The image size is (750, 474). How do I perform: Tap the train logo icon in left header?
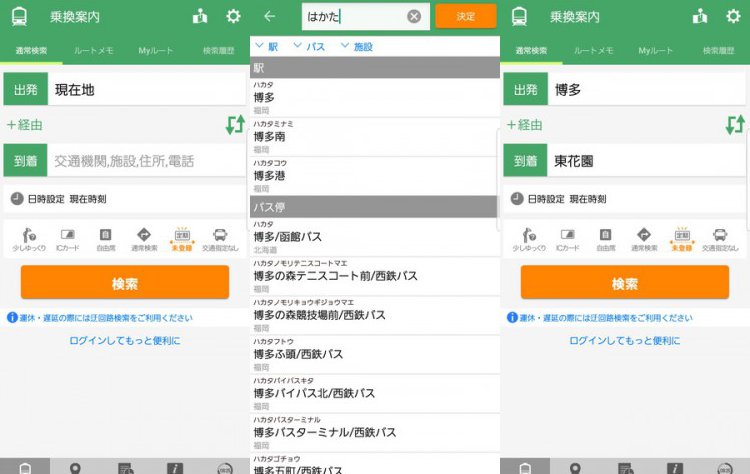point(20,17)
